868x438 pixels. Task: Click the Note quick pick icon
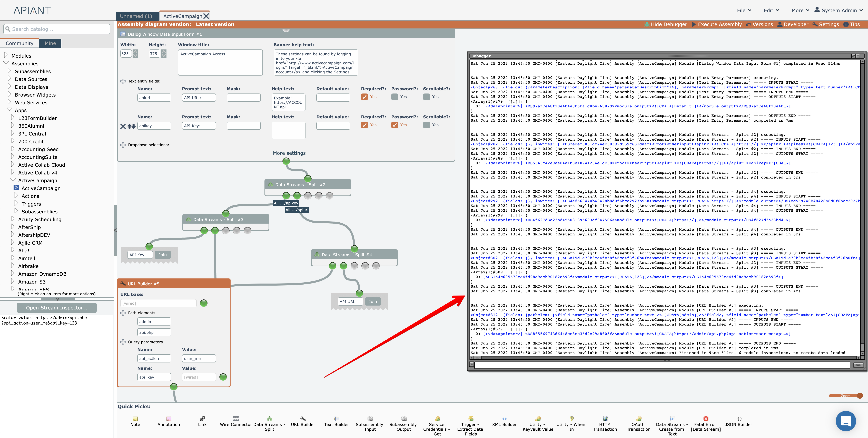135,419
